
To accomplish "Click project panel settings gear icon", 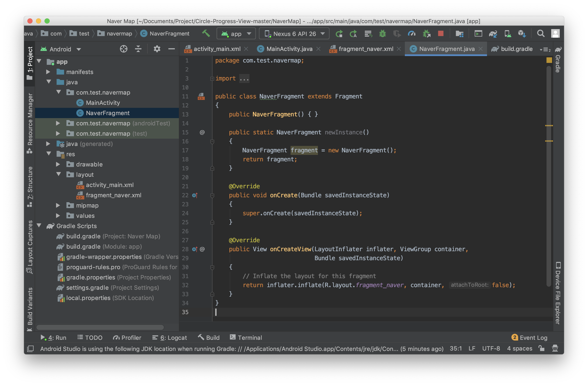I will point(157,49).
